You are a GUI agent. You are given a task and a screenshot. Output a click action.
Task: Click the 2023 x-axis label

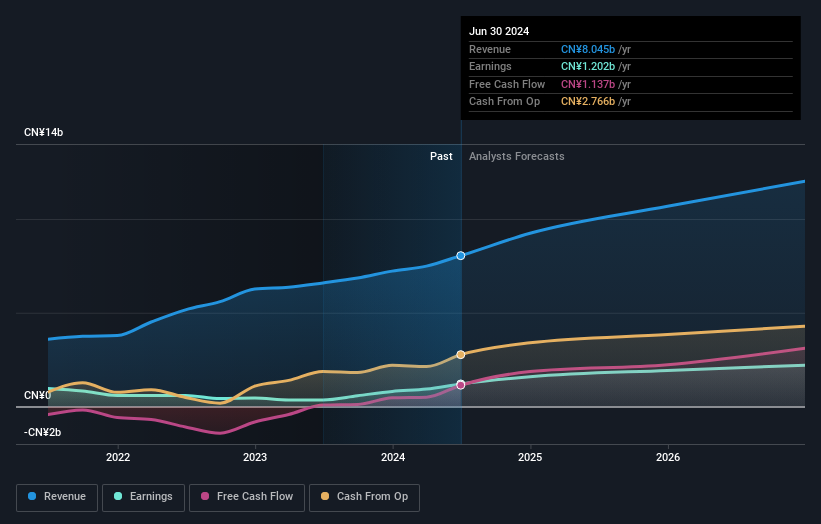click(x=255, y=457)
